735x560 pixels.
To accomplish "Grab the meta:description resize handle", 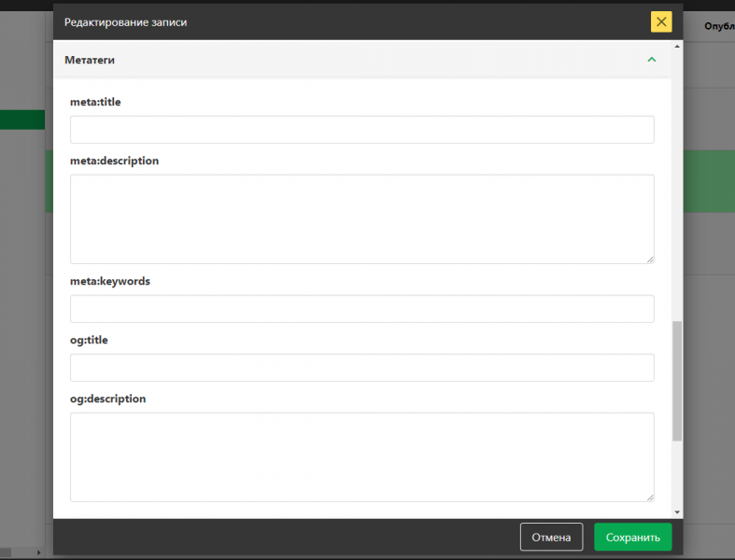I will click(649, 259).
